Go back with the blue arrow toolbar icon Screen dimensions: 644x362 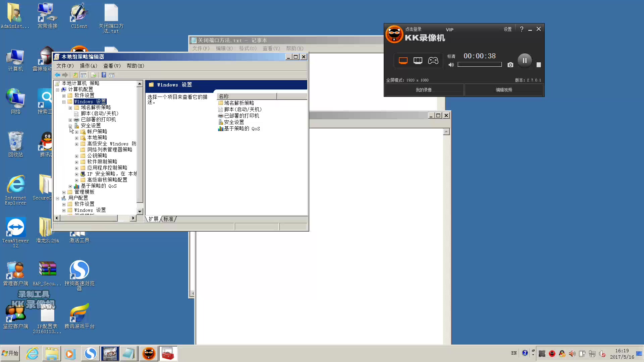point(57,75)
